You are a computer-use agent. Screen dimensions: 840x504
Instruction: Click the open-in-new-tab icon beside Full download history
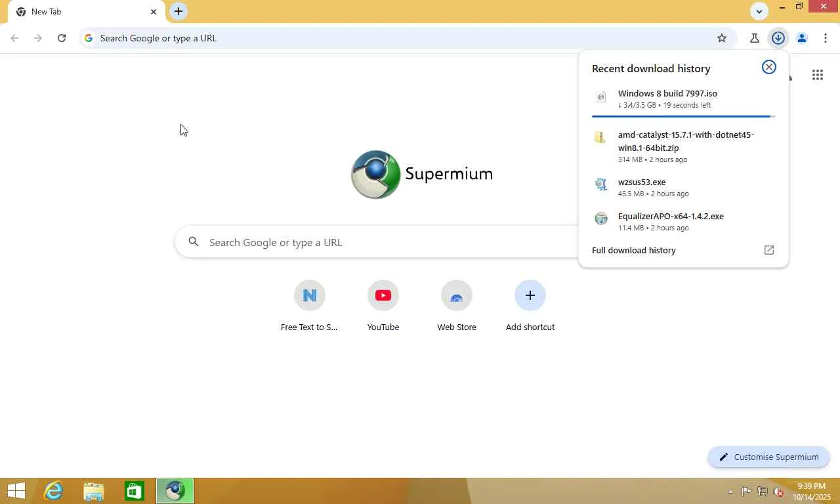pos(769,250)
